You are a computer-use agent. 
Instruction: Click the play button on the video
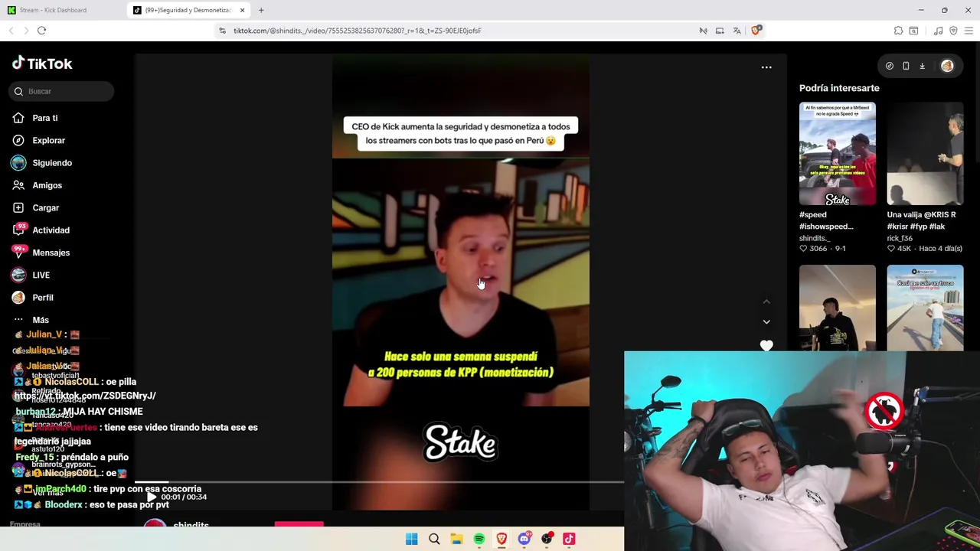pos(151,497)
